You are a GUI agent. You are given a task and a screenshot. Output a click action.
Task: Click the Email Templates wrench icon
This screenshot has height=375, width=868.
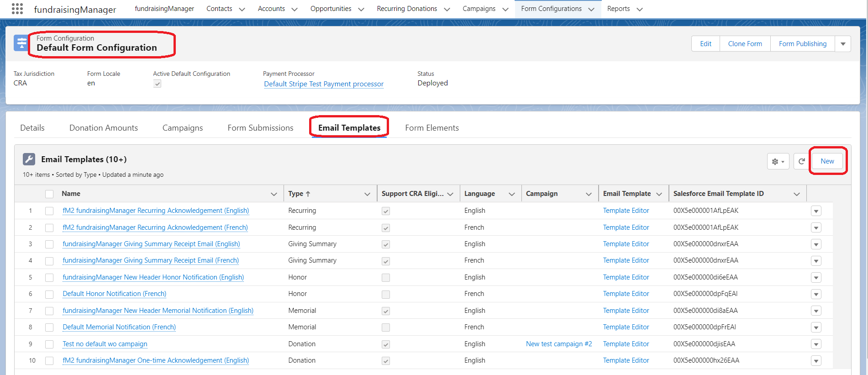point(29,159)
